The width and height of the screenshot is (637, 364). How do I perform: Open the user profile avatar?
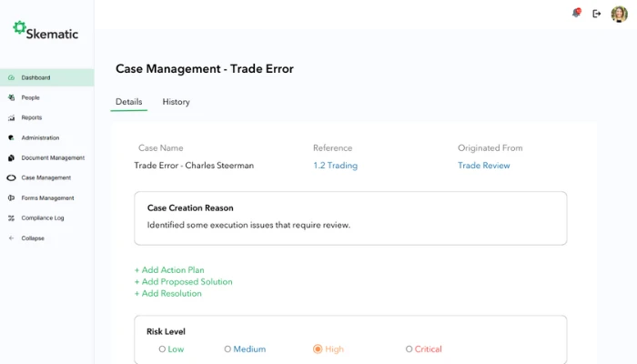point(619,14)
